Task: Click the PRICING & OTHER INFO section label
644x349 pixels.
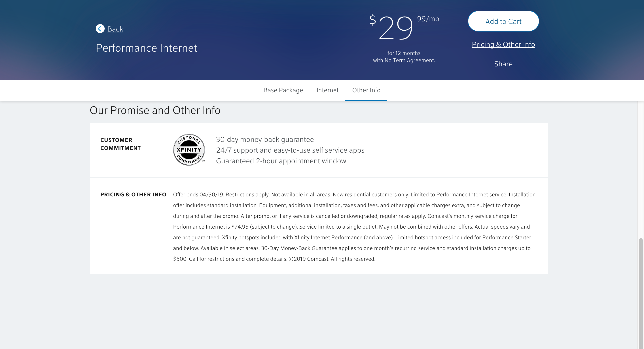Action: point(133,195)
